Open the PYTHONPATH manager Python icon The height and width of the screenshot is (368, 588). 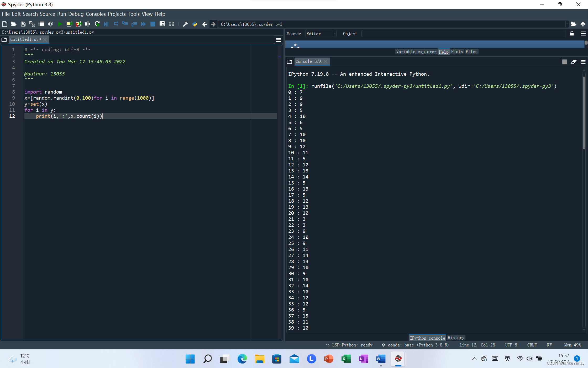point(195,24)
